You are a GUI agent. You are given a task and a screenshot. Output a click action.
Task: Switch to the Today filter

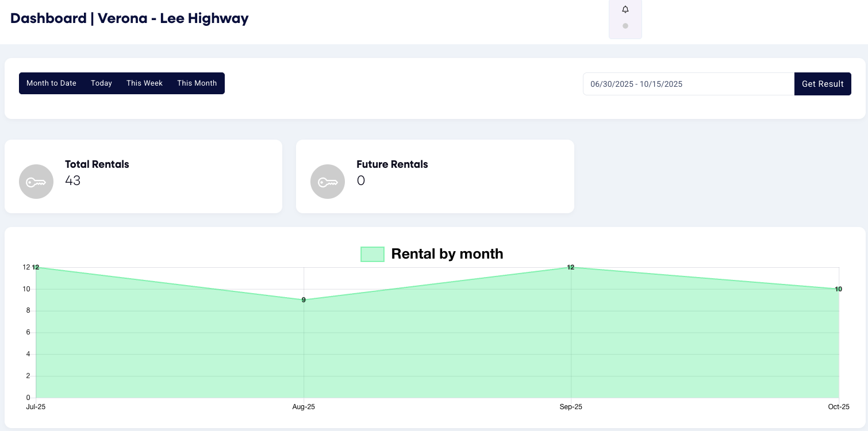(x=101, y=83)
